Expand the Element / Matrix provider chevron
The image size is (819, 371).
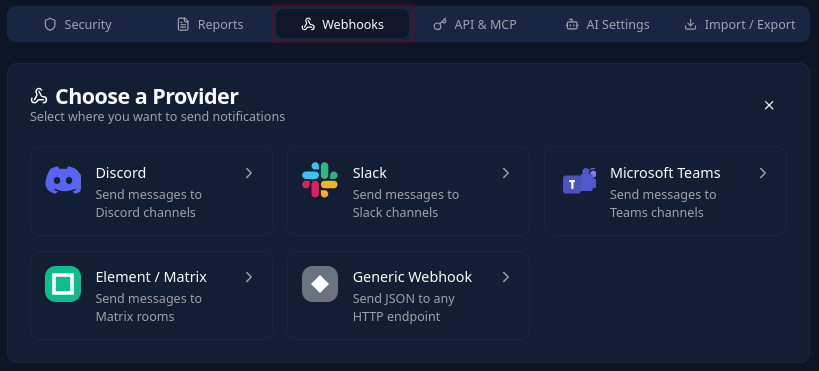point(249,277)
